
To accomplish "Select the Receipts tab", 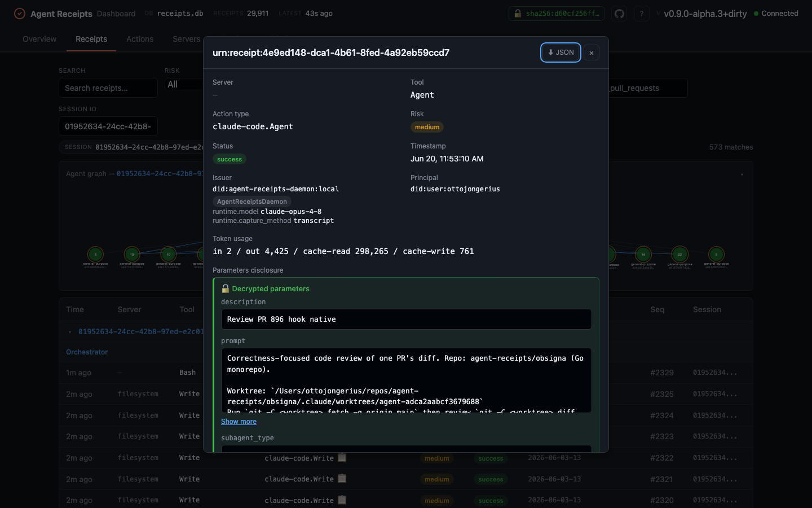I will coord(91,39).
